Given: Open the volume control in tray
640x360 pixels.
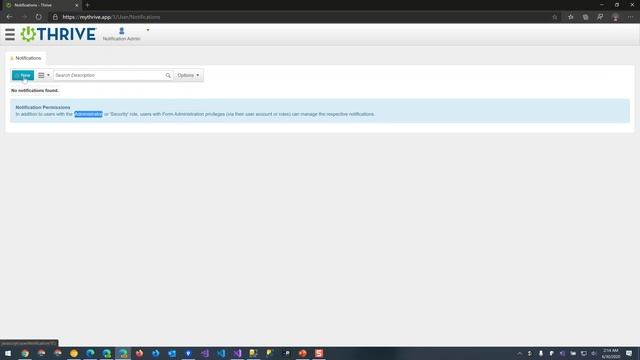Looking at the screenshot, I should tap(594, 353).
